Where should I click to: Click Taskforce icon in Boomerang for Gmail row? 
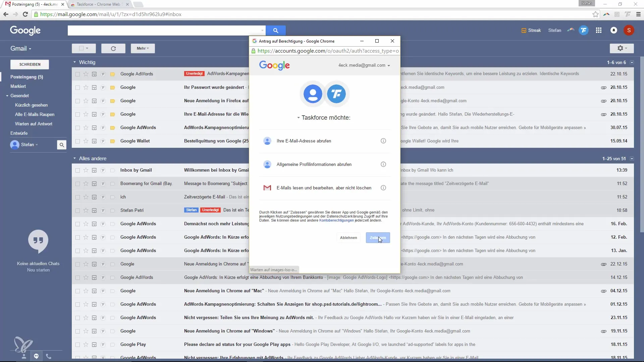click(x=103, y=183)
